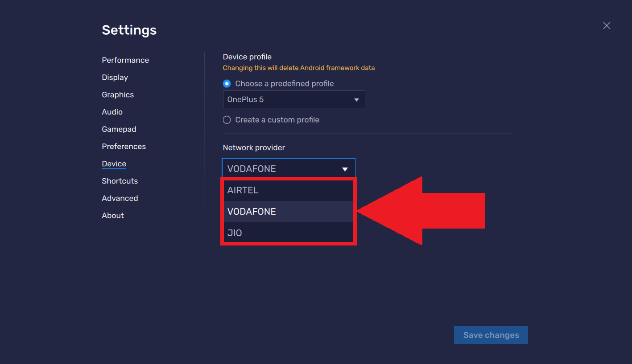Go to Graphics settings section
The image size is (632, 364).
pyautogui.click(x=118, y=95)
